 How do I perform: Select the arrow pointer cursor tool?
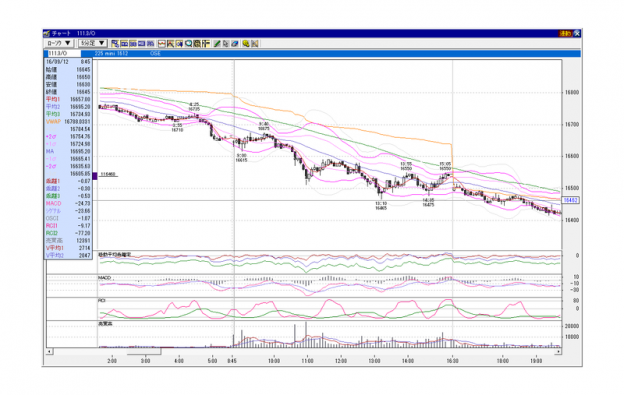point(226,43)
